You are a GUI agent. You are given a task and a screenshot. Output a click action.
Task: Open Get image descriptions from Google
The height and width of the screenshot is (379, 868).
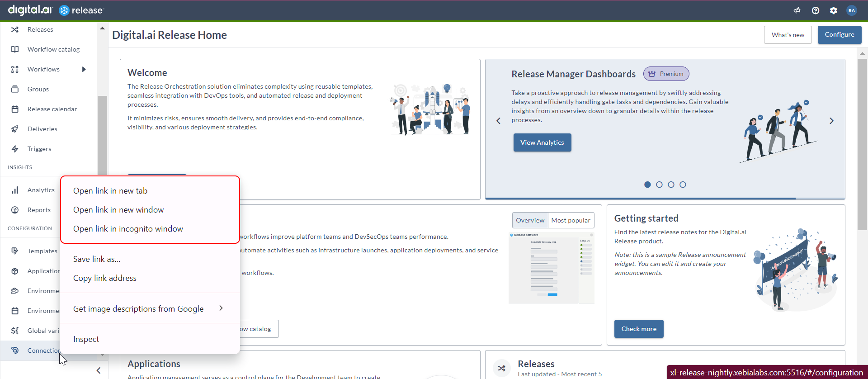(x=150, y=309)
